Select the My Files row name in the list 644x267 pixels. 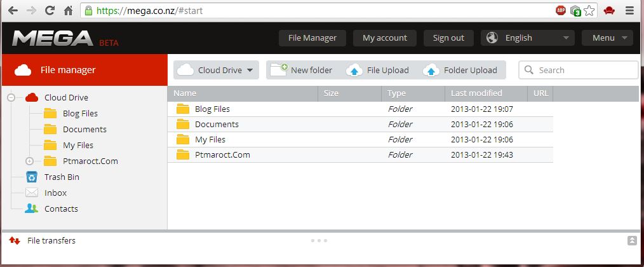click(x=210, y=139)
